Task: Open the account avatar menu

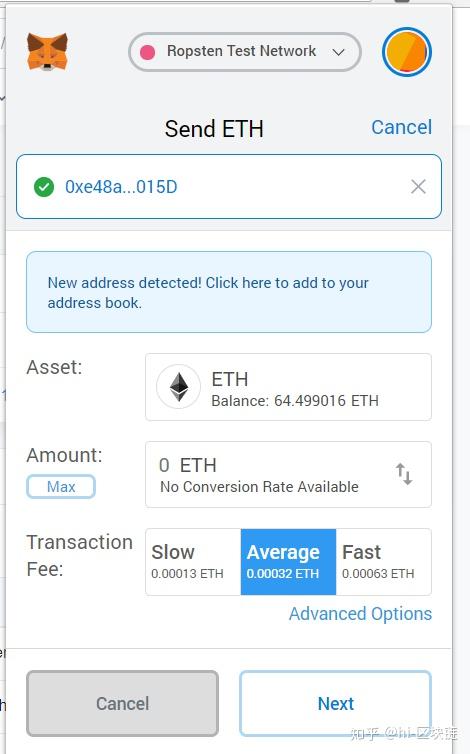Action: point(407,52)
